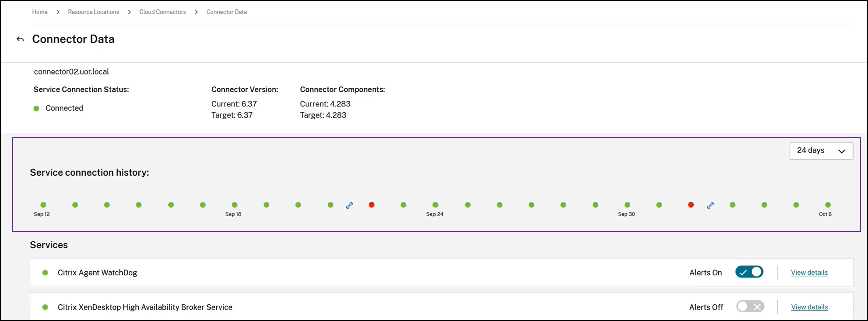Click the back arrow beside Connector Data
Image resolution: width=868 pixels, height=321 pixels.
pyautogui.click(x=20, y=39)
